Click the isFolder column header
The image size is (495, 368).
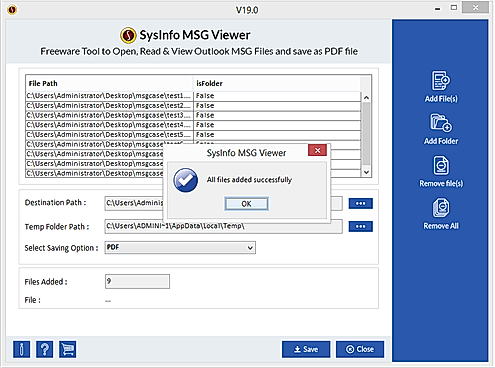click(x=277, y=83)
